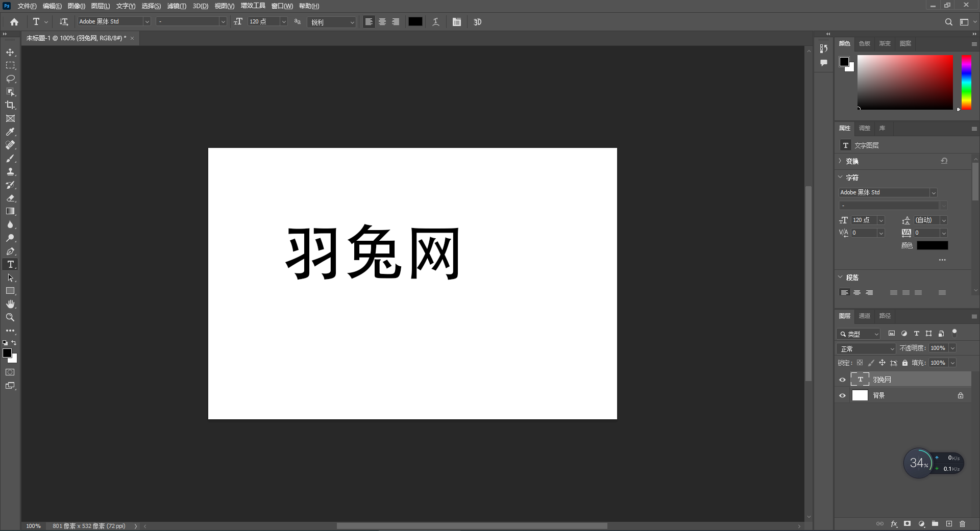Image resolution: width=980 pixels, height=531 pixels.
Task: Create a new layer with plus icon
Action: point(949,524)
